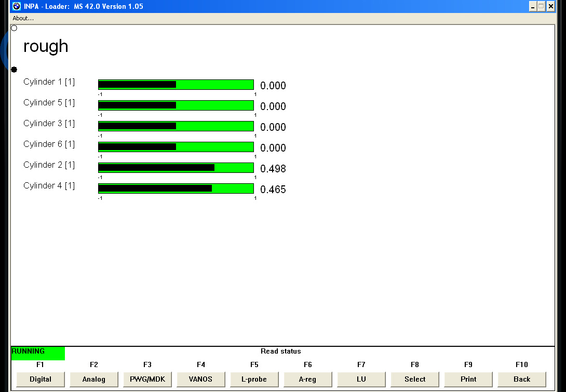Click the hollow circle marker above 'rough'

[x=14, y=28]
